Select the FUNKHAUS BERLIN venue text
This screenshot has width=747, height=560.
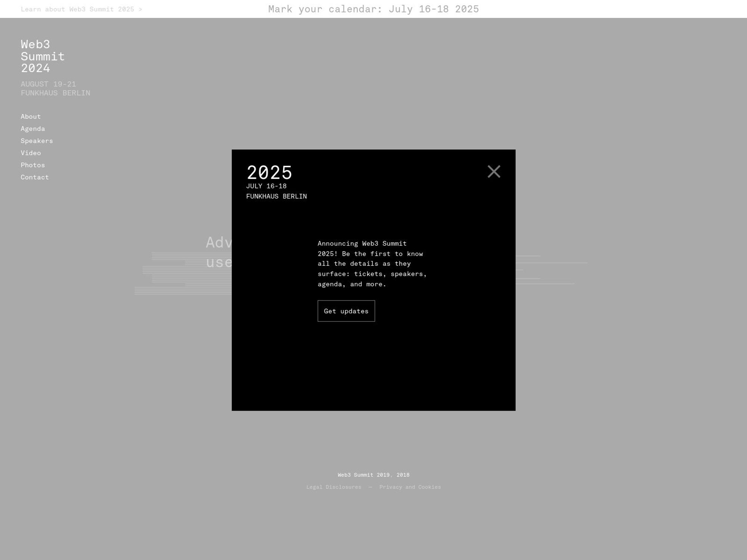click(x=276, y=196)
